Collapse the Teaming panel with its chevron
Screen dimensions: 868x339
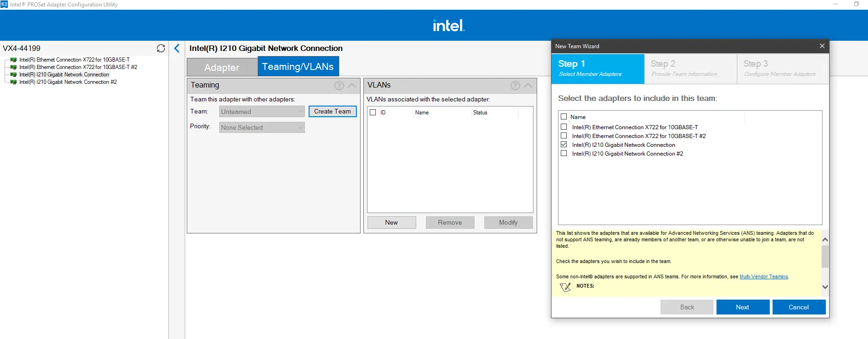tap(352, 86)
